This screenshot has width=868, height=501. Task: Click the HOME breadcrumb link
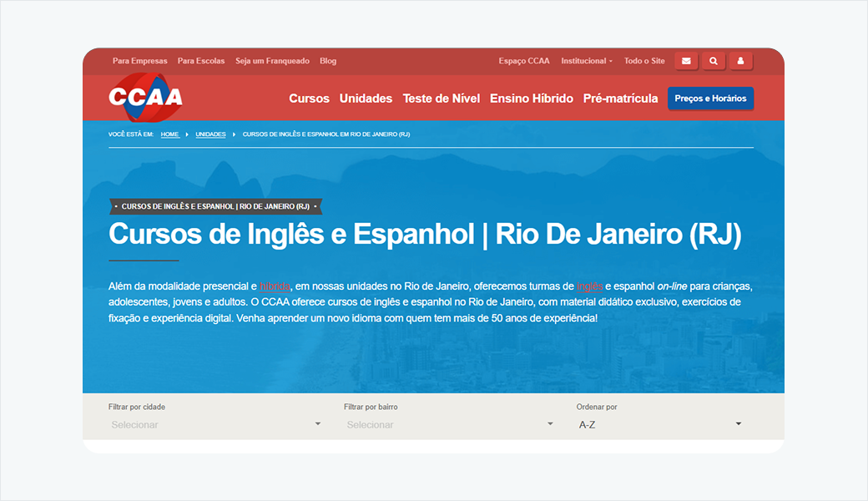[169, 134]
